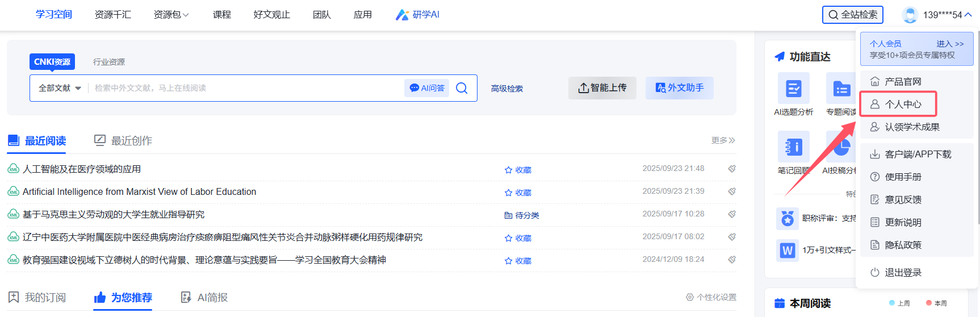Select 退出登录 to log out
Screen dimensions: 980x317
click(903, 273)
